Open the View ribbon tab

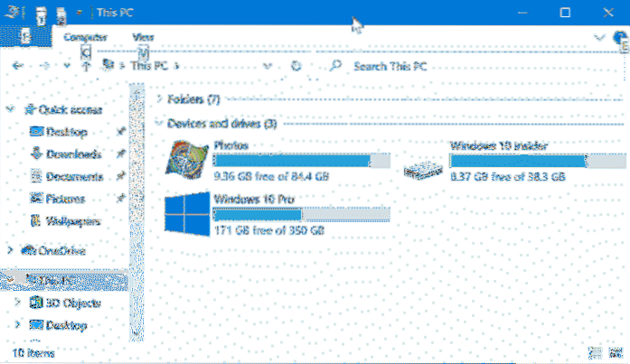coord(143,37)
